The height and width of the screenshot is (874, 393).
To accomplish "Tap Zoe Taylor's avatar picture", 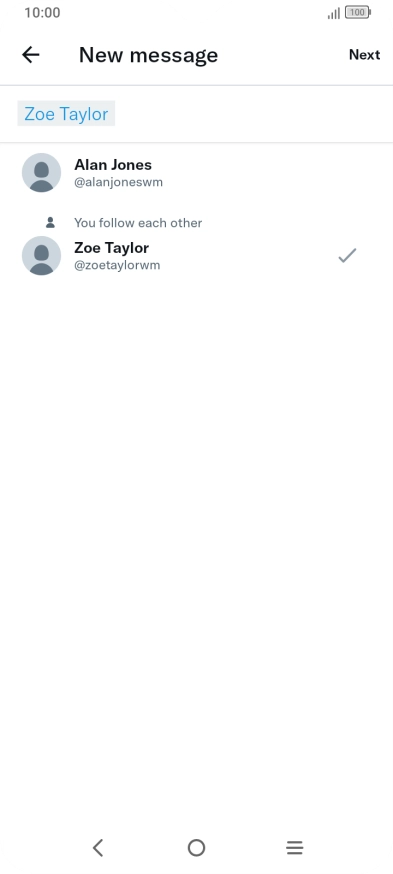I will (41, 256).
